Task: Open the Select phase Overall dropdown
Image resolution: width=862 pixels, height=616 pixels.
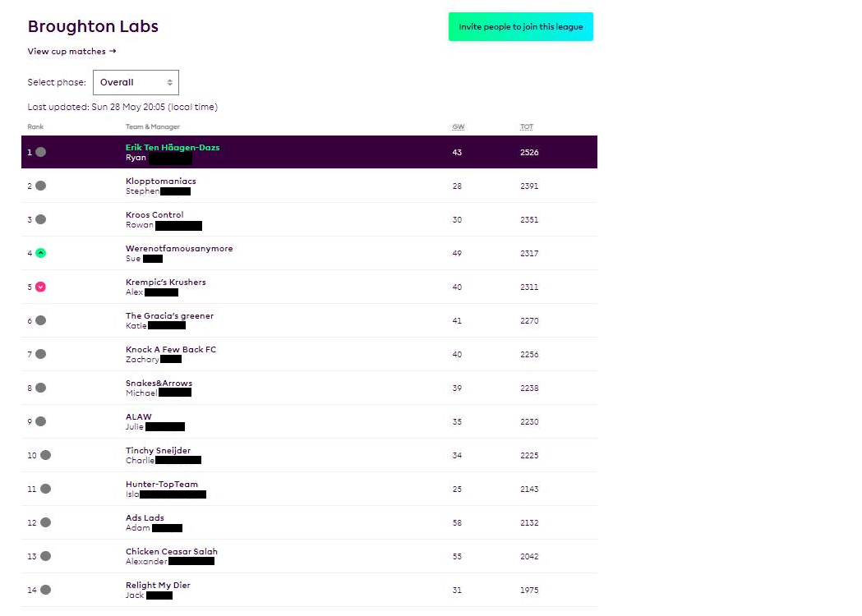Action: tap(136, 82)
